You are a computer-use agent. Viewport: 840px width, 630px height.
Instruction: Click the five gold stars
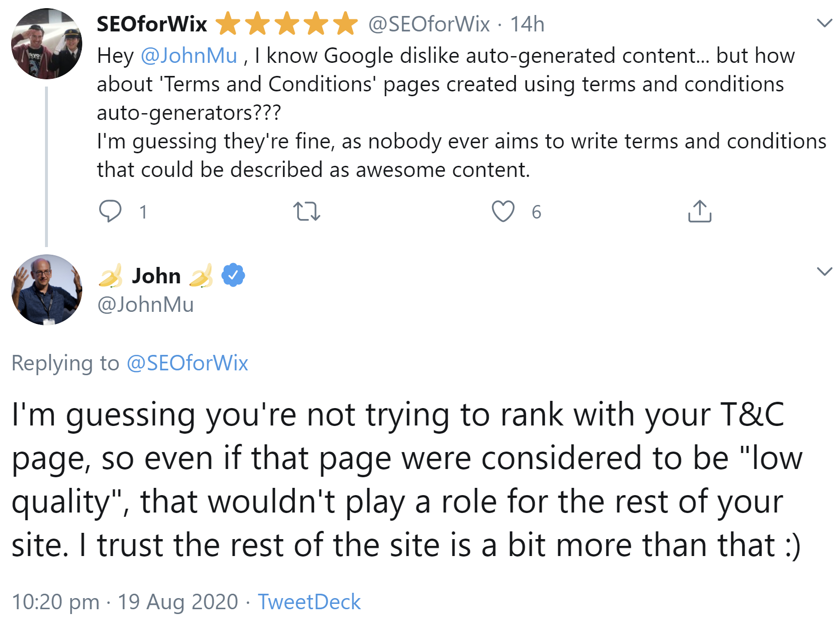click(287, 24)
